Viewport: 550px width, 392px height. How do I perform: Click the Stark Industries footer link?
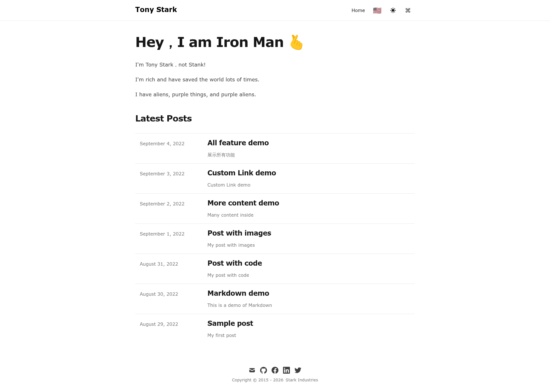[x=302, y=380]
